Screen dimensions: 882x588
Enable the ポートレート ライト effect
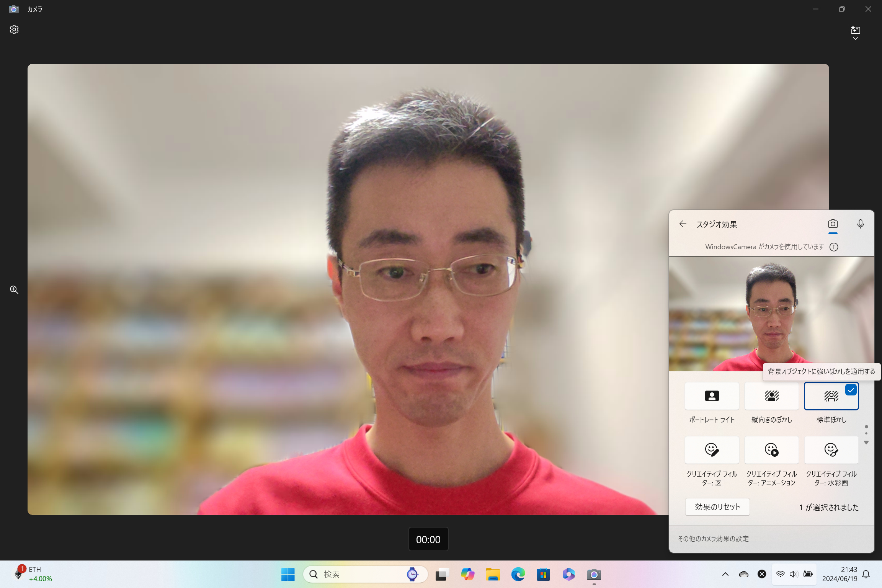click(x=712, y=396)
